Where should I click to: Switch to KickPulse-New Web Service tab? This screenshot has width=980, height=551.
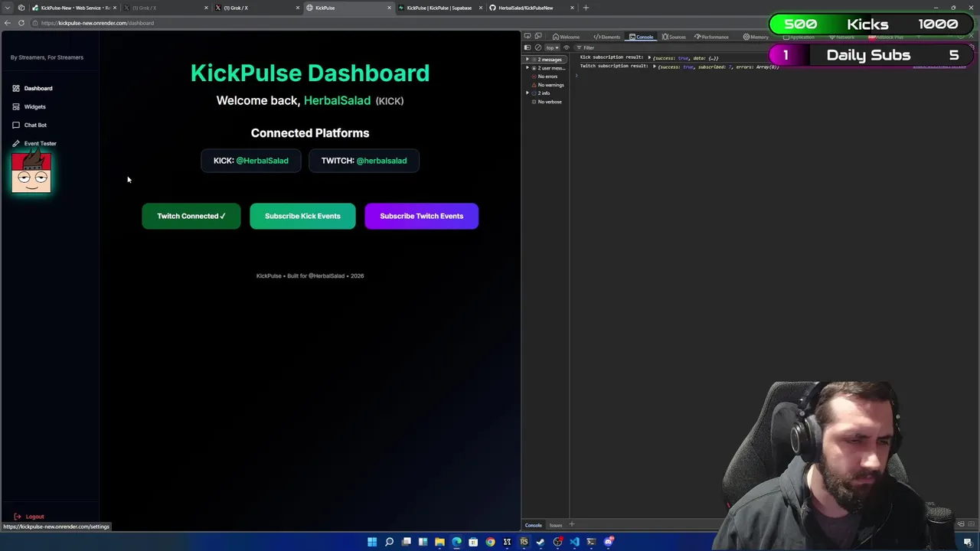coord(74,8)
